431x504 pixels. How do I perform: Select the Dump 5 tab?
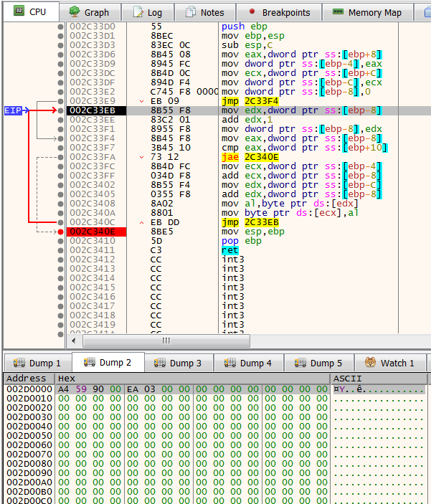pyautogui.click(x=319, y=363)
